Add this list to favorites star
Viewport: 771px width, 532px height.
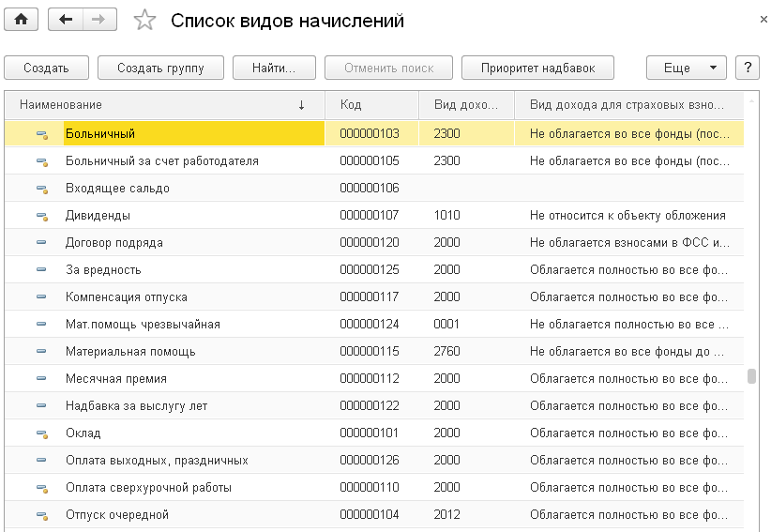(144, 21)
